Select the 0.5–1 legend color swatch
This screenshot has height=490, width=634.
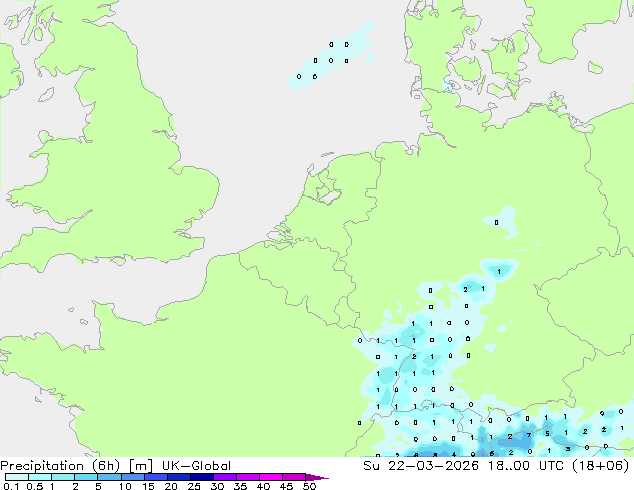click(40, 477)
